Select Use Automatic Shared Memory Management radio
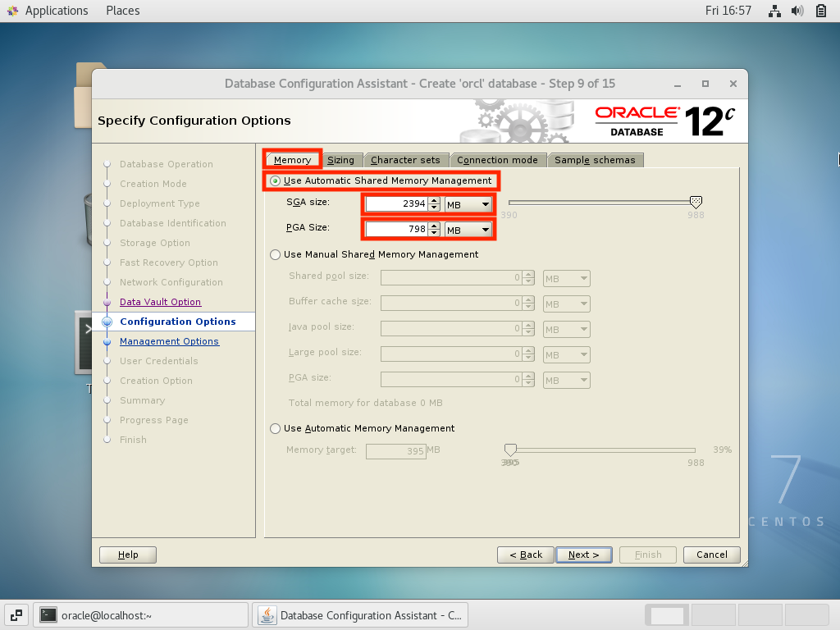The width and height of the screenshot is (840, 630). click(276, 181)
